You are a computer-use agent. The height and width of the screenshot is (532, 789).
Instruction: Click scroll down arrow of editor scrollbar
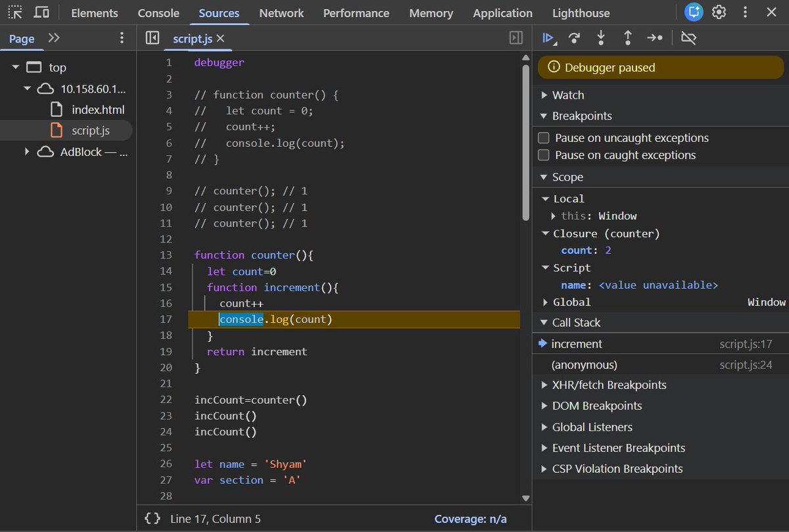click(x=525, y=498)
